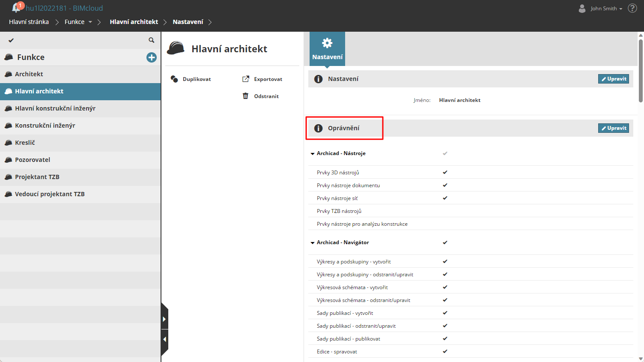Expand panel with right-pointing arrow handle
The image size is (644, 362).
164,319
